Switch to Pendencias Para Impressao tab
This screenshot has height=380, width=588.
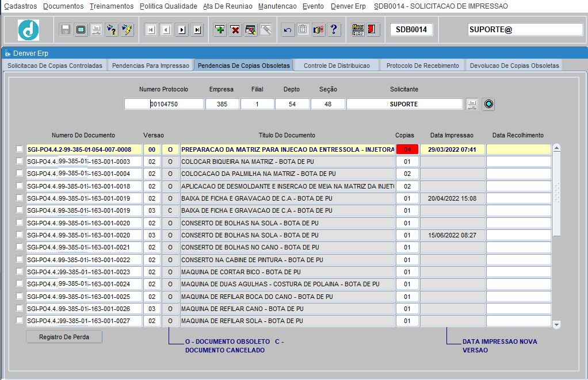click(151, 66)
